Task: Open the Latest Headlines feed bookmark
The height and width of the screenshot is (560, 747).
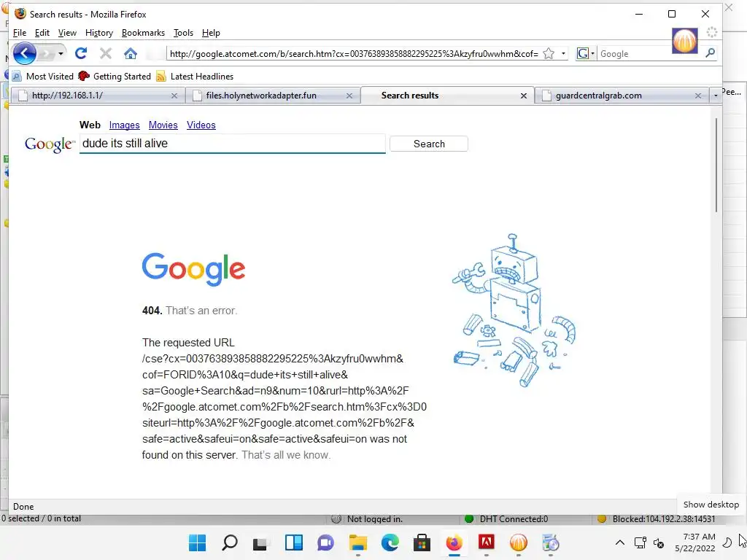Action: pos(195,76)
